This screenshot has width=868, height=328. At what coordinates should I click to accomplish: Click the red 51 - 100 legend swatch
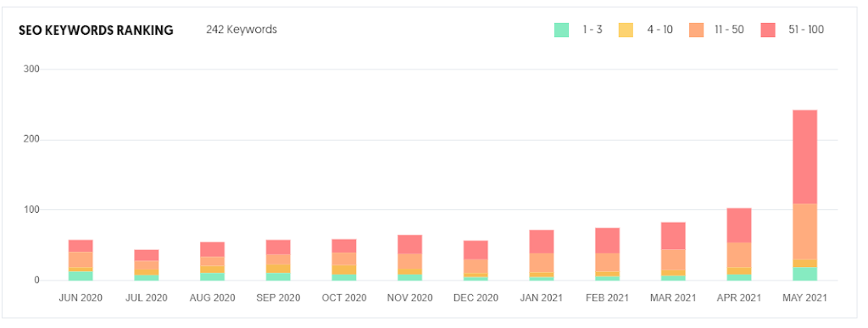tap(768, 30)
